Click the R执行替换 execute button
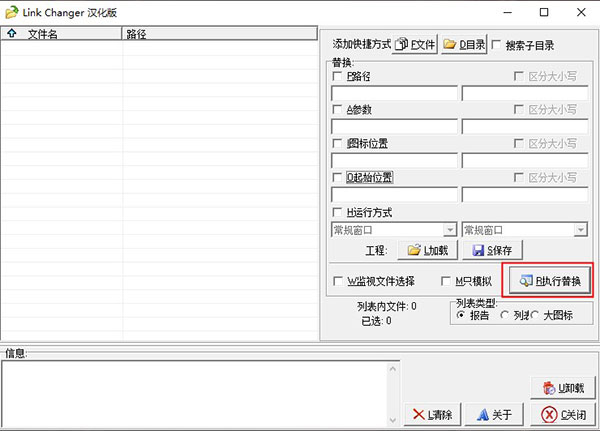The height and width of the screenshot is (431, 600). coord(550,281)
